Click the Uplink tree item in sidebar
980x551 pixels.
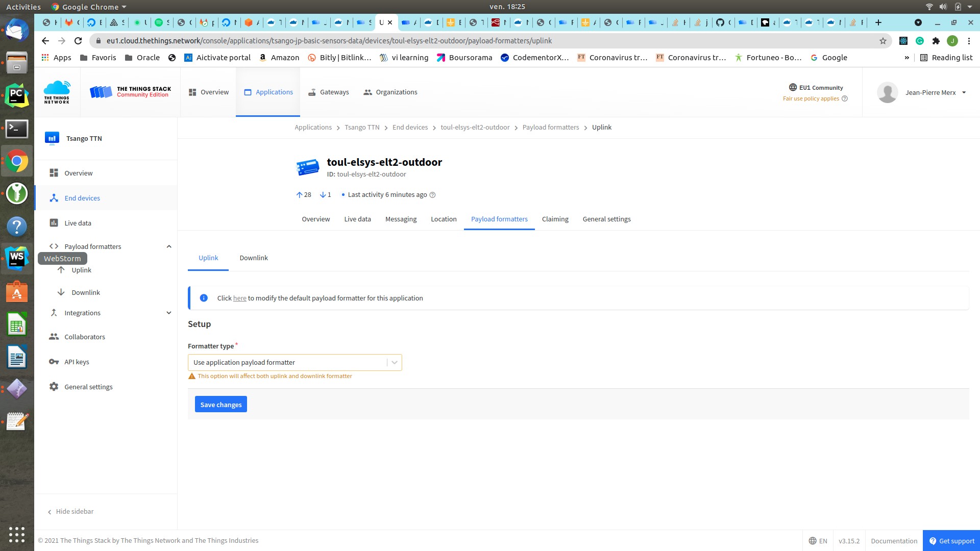point(82,269)
